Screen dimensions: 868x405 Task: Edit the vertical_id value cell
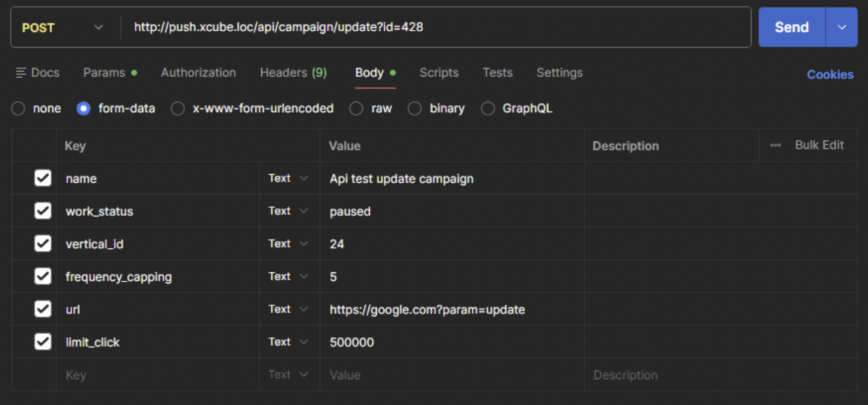(452, 244)
